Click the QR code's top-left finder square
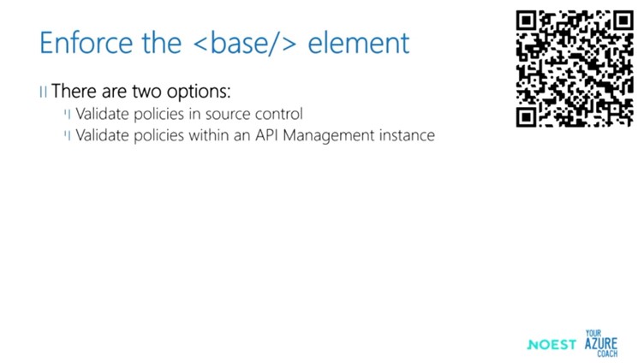Viewport: 644px width, 363px height. coord(527,21)
